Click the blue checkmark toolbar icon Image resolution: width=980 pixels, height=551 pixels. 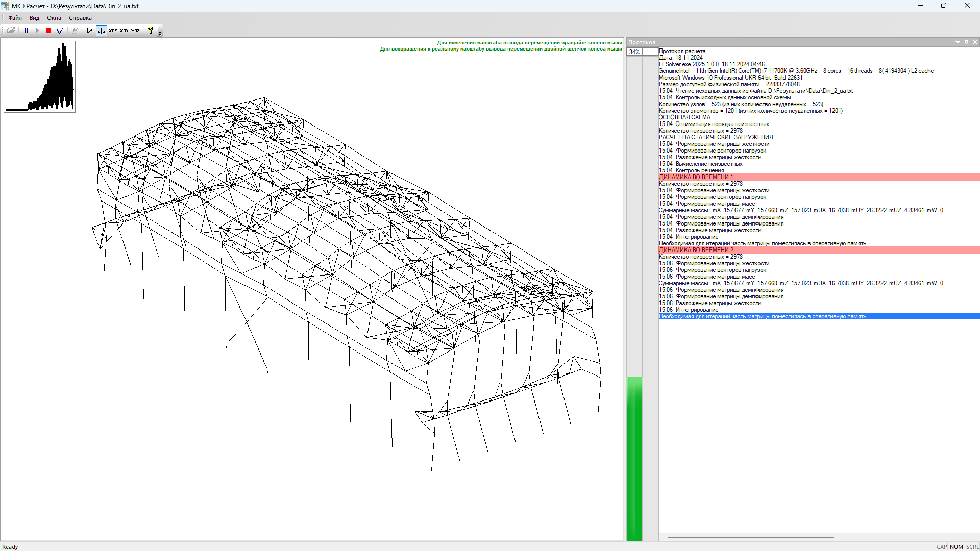point(60,31)
